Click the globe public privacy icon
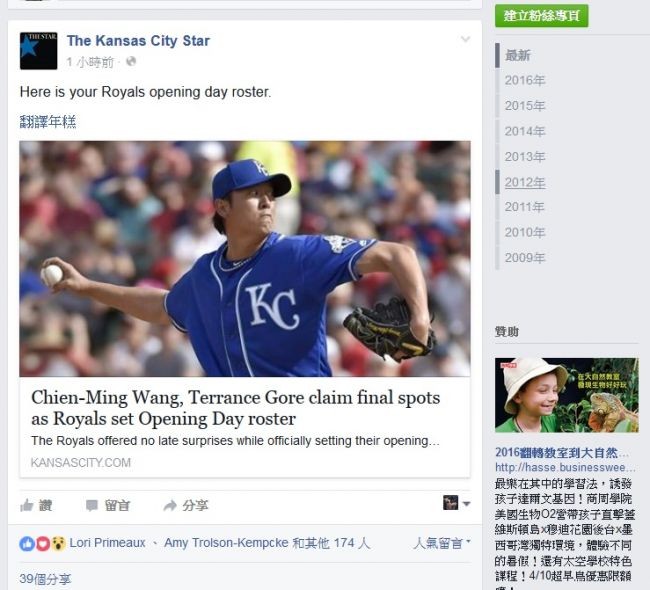Screen dimensions: 650x590 131,61
